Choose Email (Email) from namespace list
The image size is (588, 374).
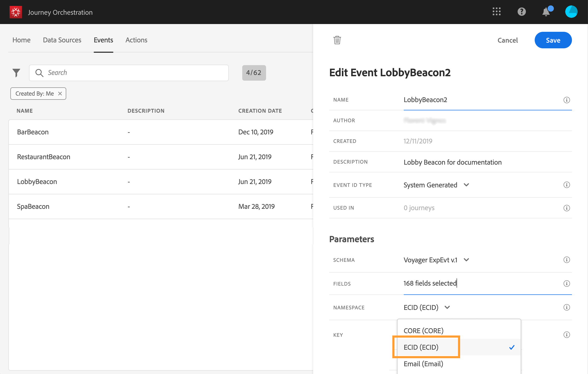423,364
